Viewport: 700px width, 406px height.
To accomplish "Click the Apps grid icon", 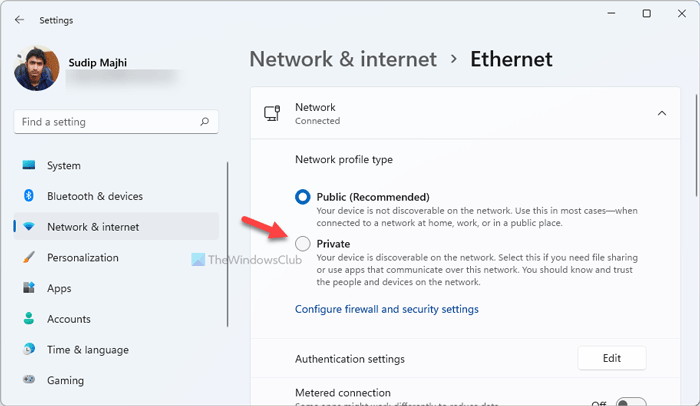I will (x=29, y=289).
